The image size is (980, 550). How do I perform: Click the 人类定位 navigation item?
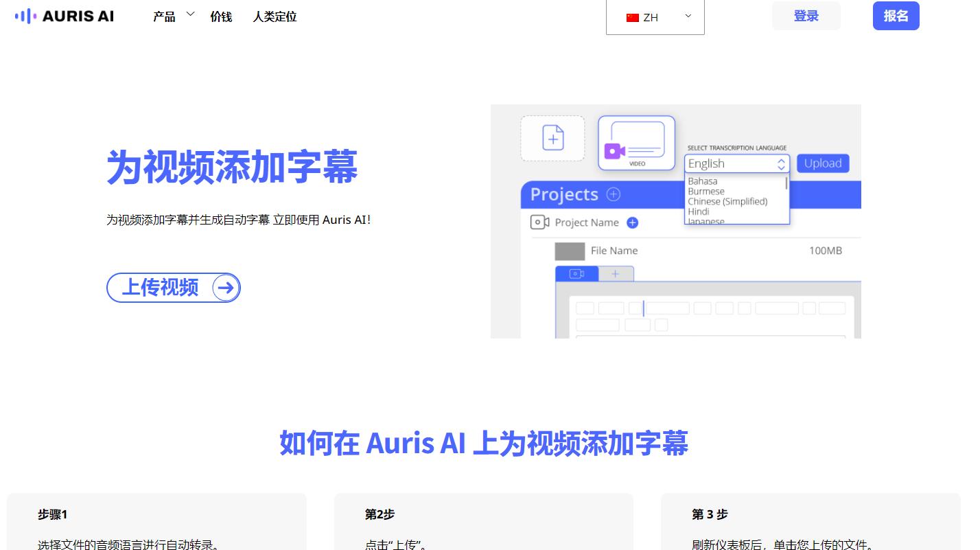pos(274,16)
